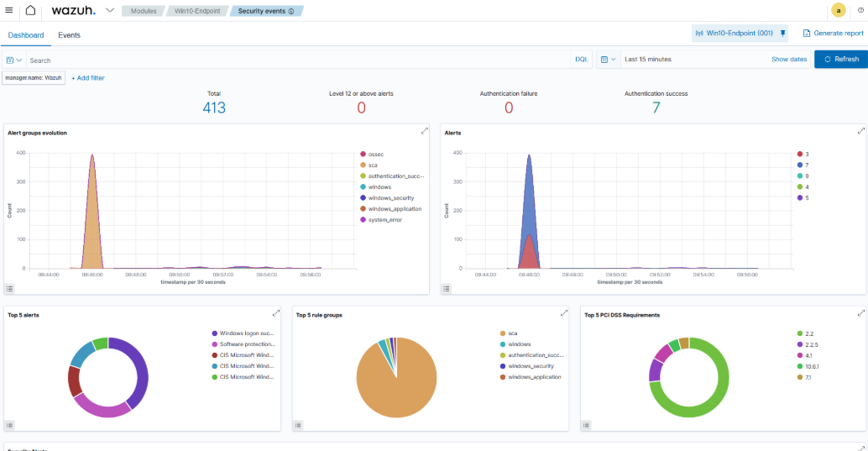Expand the Top 5 rule groups chart

point(564,313)
